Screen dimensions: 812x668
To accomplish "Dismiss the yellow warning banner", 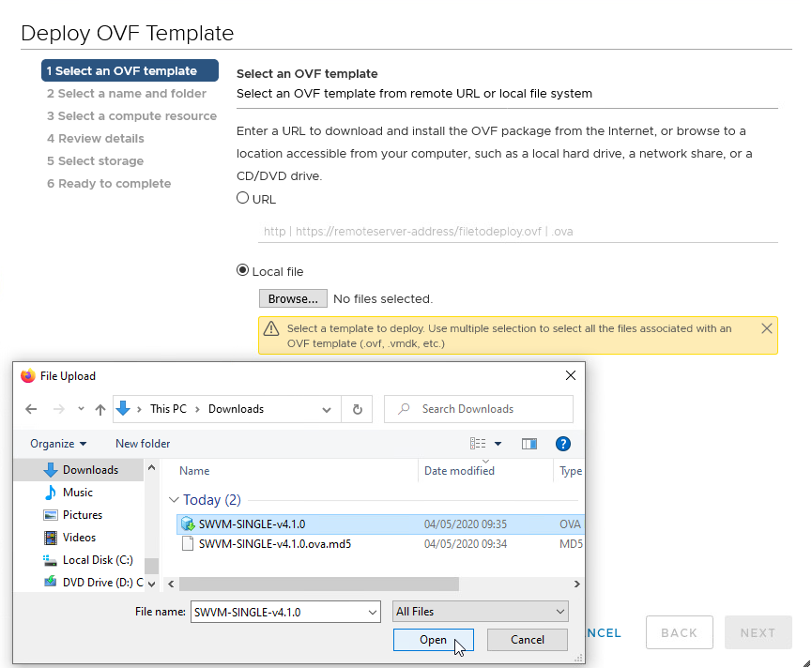I will pyautogui.click(x=767, y=328).
